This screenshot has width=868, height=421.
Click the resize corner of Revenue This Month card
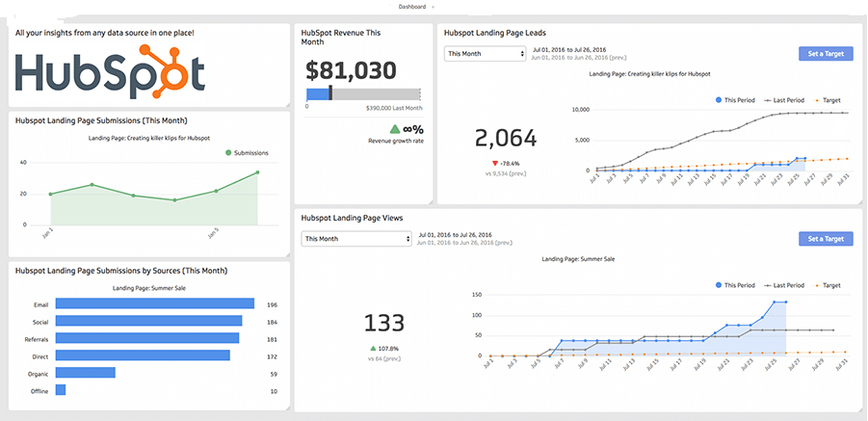coord(429,200)
